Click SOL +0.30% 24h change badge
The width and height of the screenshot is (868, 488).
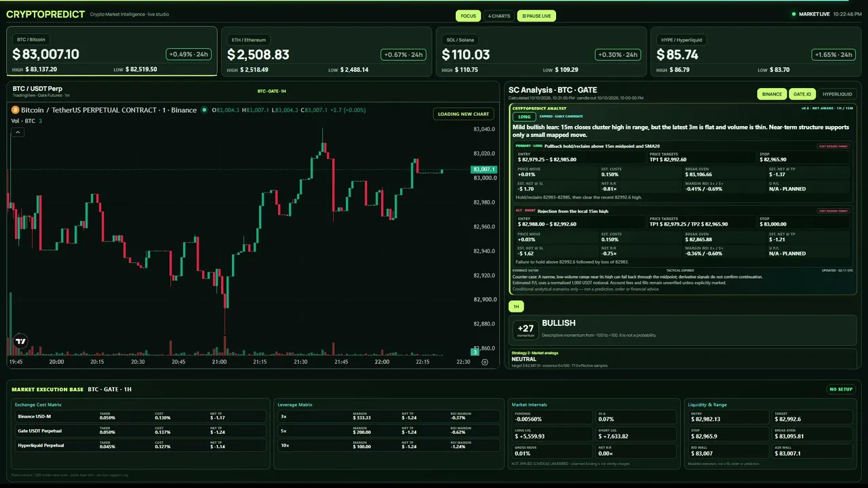point(618,55)
